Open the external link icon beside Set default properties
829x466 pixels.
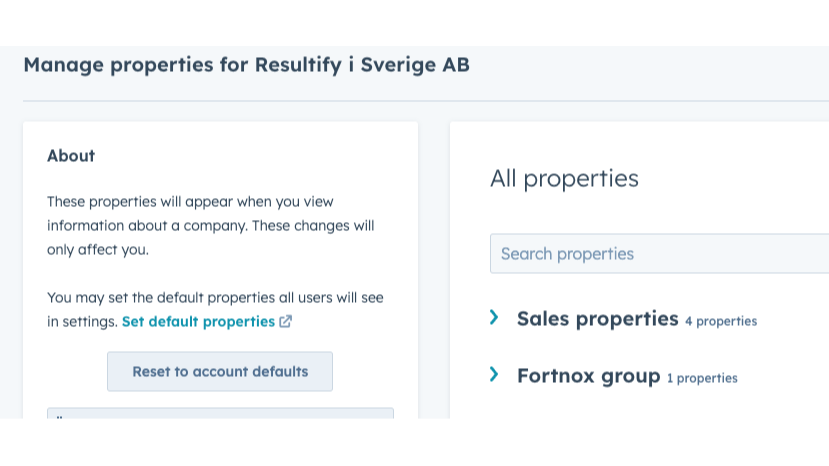pyautogui.click(x=286, y=322)
